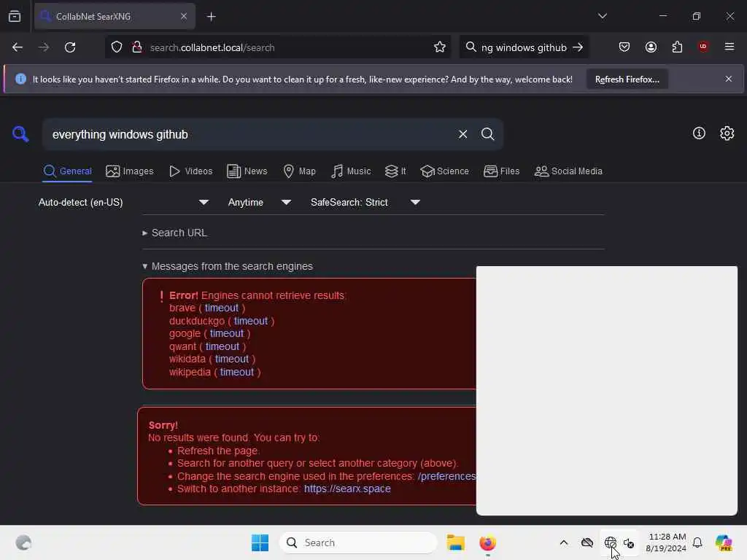Open the /preferences link

coord(447,476)
